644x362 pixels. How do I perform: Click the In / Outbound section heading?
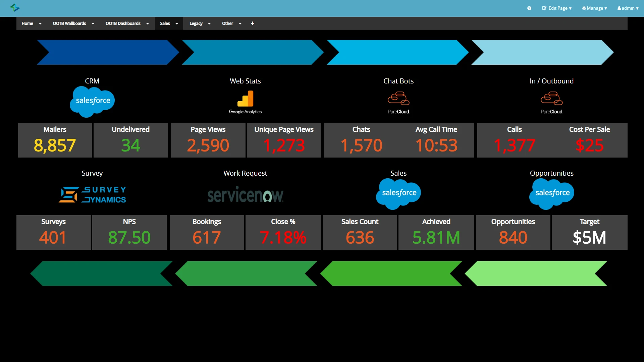click(x=551, y=81)
